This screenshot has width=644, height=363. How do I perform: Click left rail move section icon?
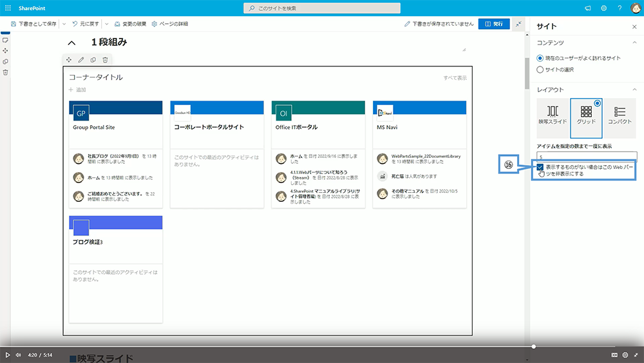5,50
